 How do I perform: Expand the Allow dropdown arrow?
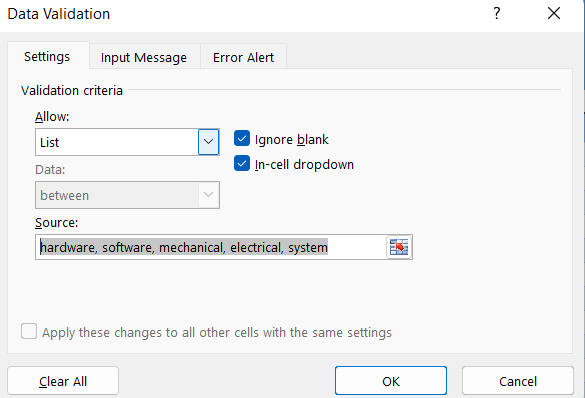click(208, 142)
